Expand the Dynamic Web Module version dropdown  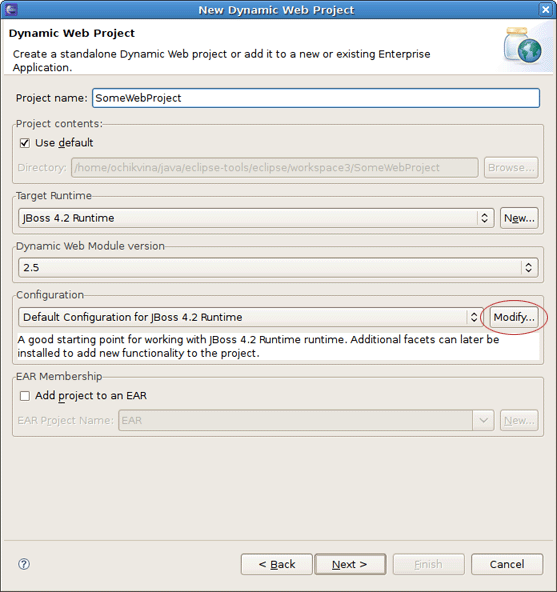tap(278, 268)
